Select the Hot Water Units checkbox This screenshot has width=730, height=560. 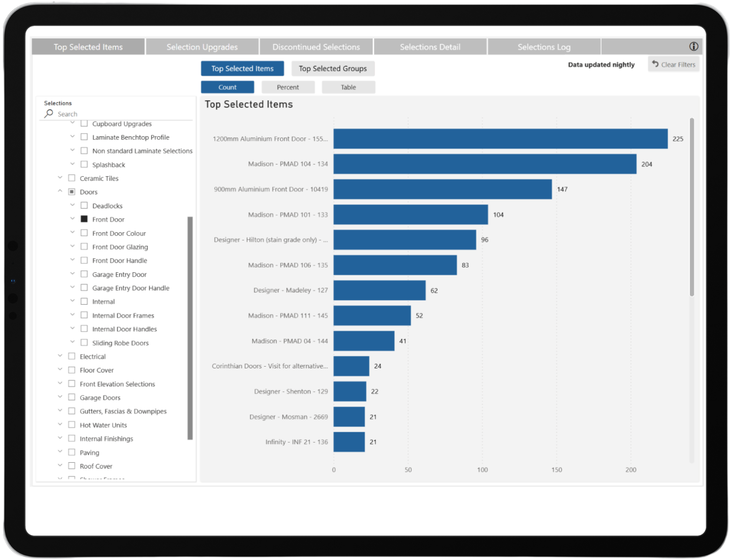tap(71, 424)
